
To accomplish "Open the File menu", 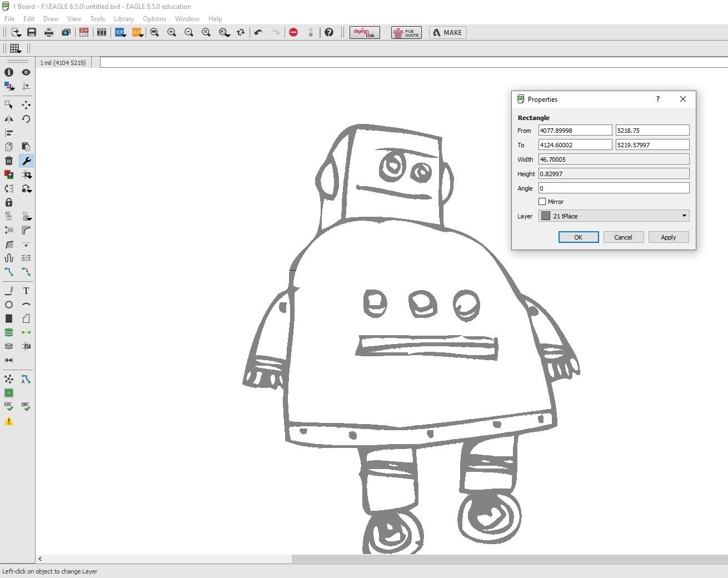I will coord(9,18).
